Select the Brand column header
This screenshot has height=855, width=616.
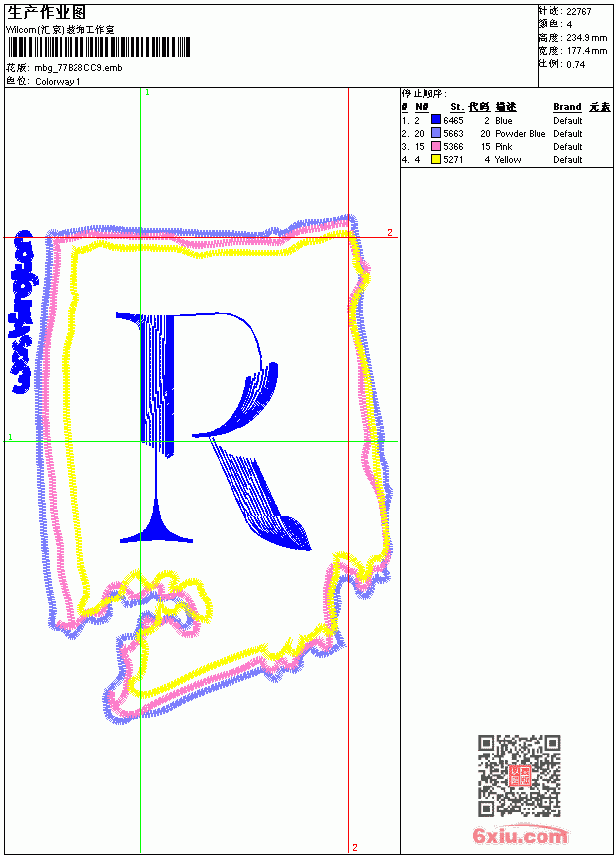567,107
